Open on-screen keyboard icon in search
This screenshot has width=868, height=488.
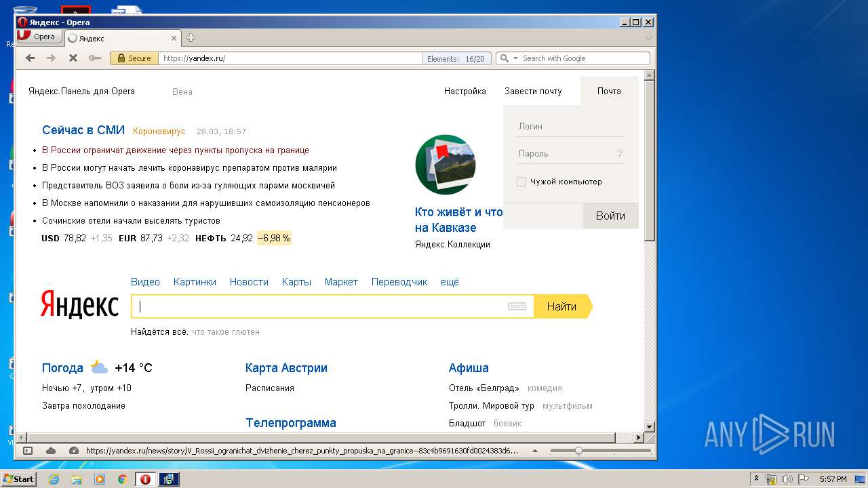[517, 306]
